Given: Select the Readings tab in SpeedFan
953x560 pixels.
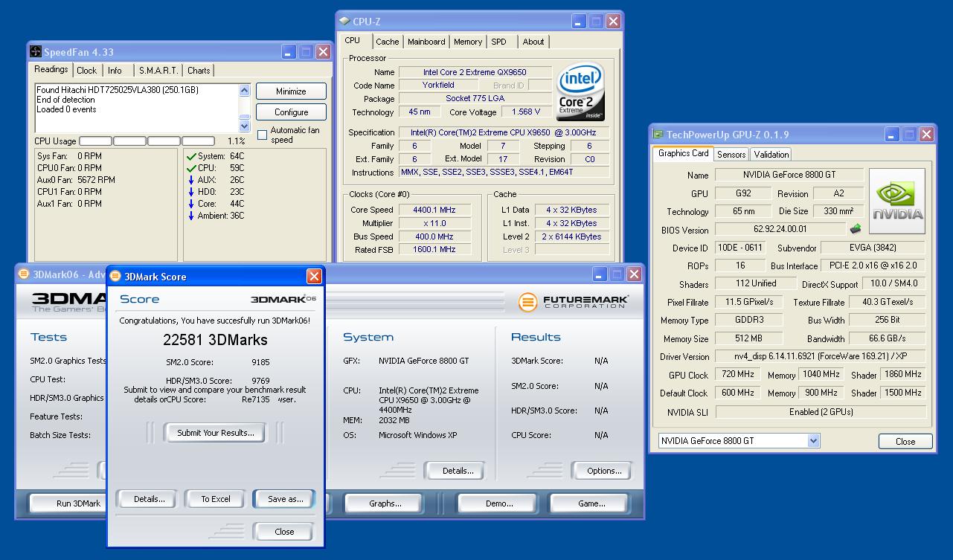Looking at the screenshot, I should (x=51, y=69).
